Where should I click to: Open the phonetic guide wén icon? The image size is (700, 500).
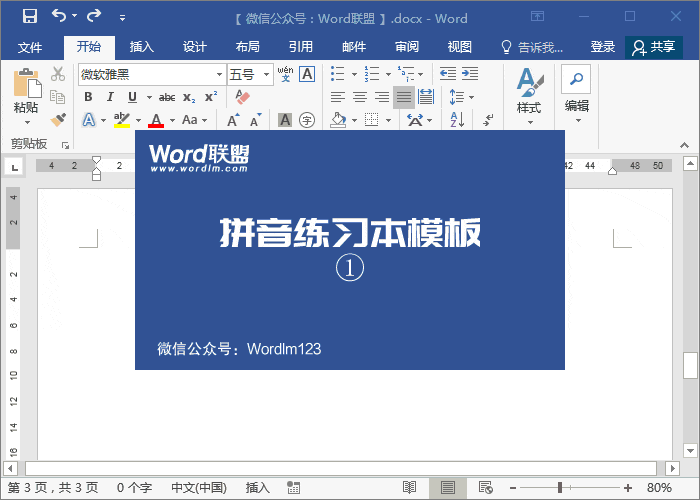click(285, 74)
